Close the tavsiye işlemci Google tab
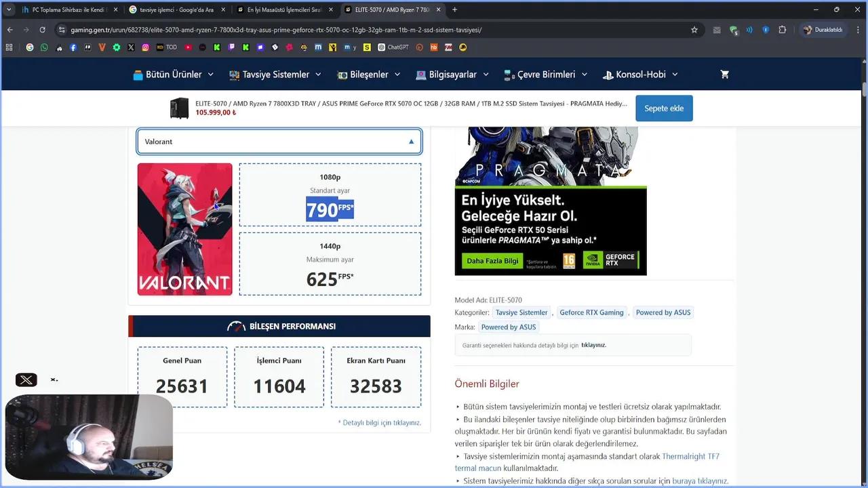This screenshot has height=488, width=868. (x=223, y=9)
